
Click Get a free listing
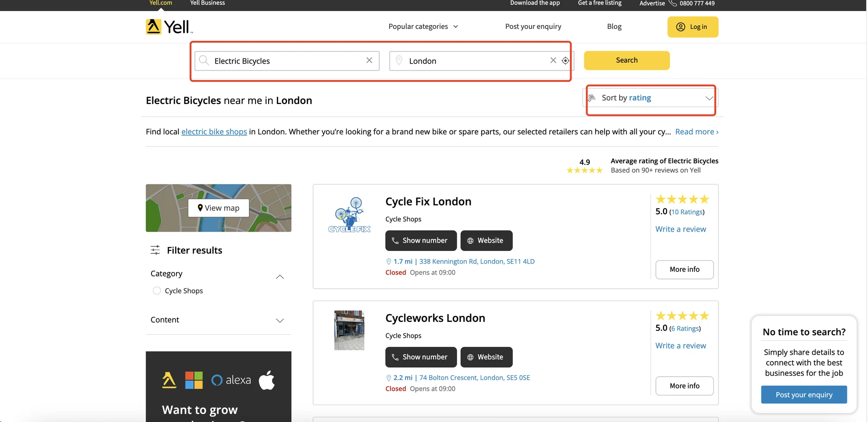pyautogui.click(x=600, y=3)
